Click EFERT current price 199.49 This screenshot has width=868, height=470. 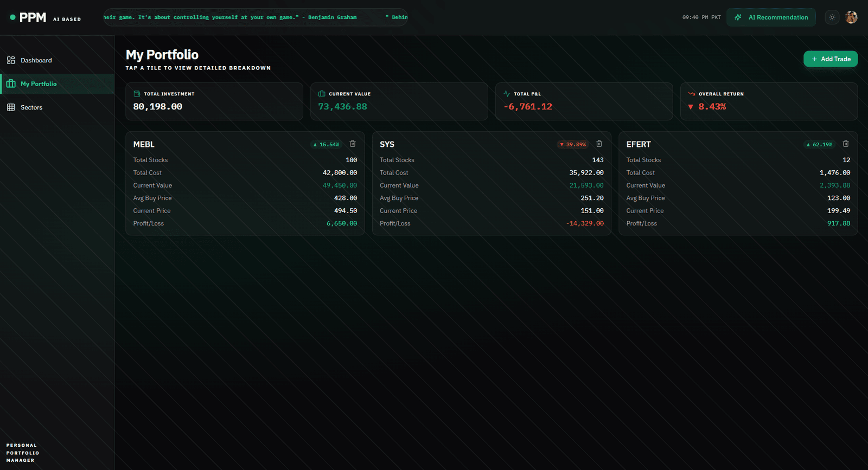coord(839,211)
